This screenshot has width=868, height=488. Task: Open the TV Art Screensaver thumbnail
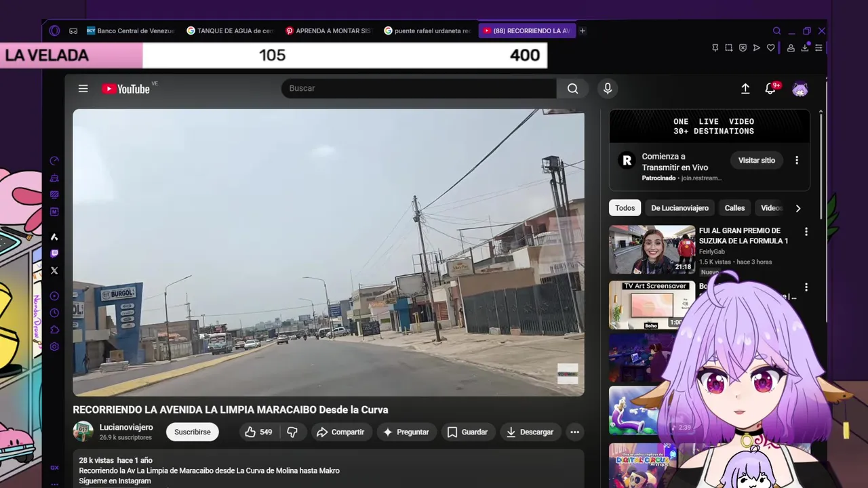pyautogui.click(x=652, y=305)
